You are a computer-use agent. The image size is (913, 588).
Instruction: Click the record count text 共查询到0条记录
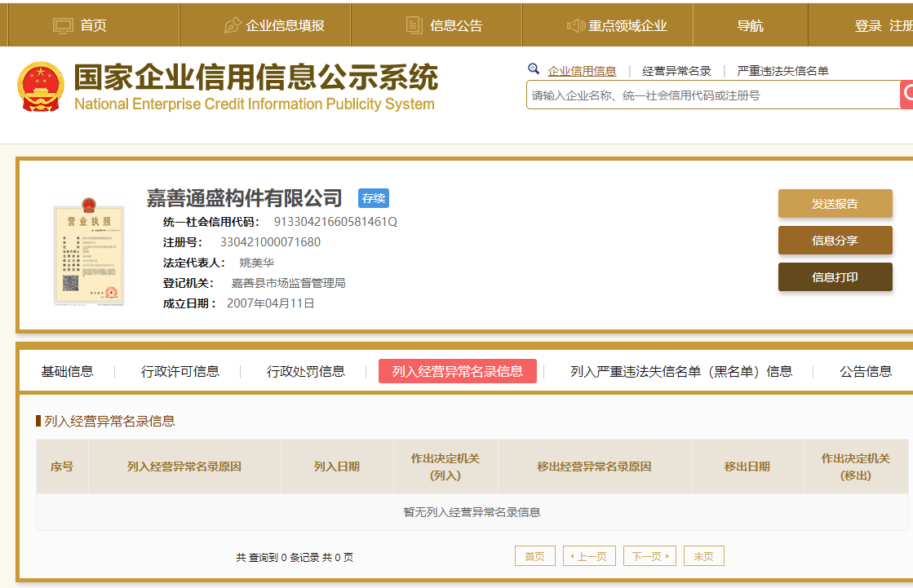pos(277,557)
